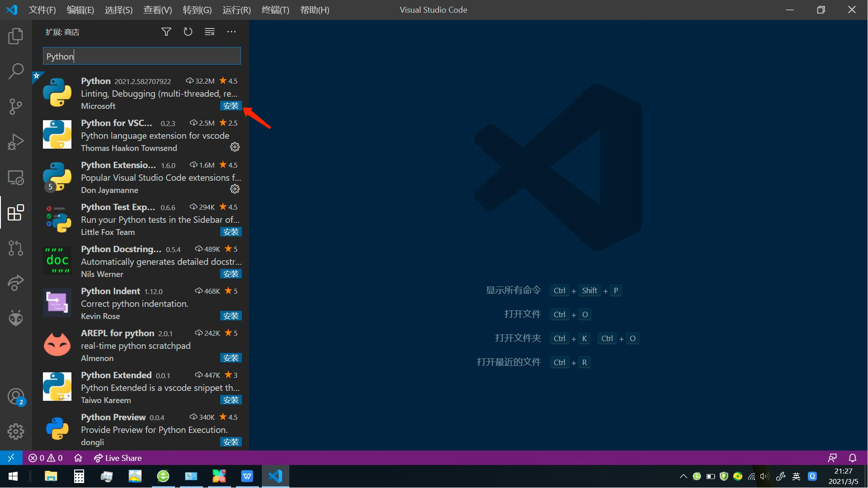Viewport: 868px width, 488px height.
Task: Refresh the extensions list
Action: (188, 32)
